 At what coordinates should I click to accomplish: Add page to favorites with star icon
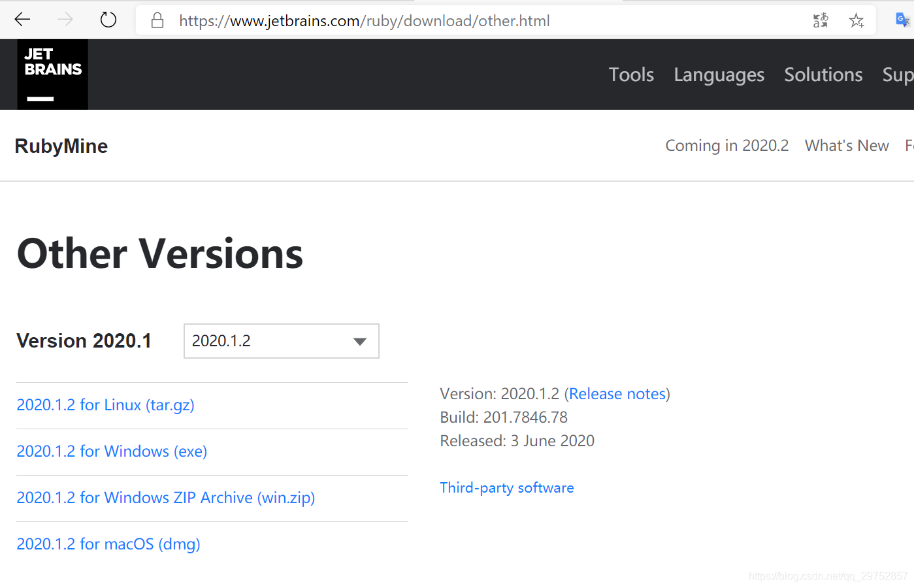click(x=857, y=20)
